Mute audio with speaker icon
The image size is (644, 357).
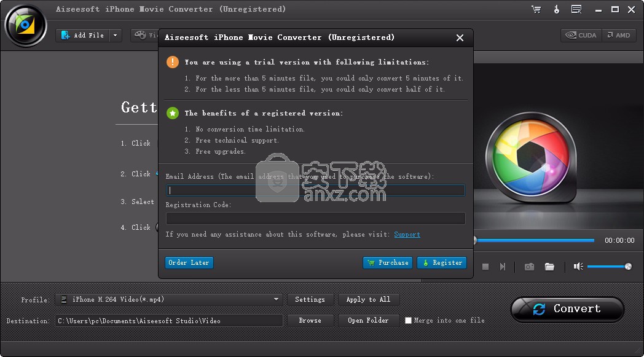tap(578, 267)
